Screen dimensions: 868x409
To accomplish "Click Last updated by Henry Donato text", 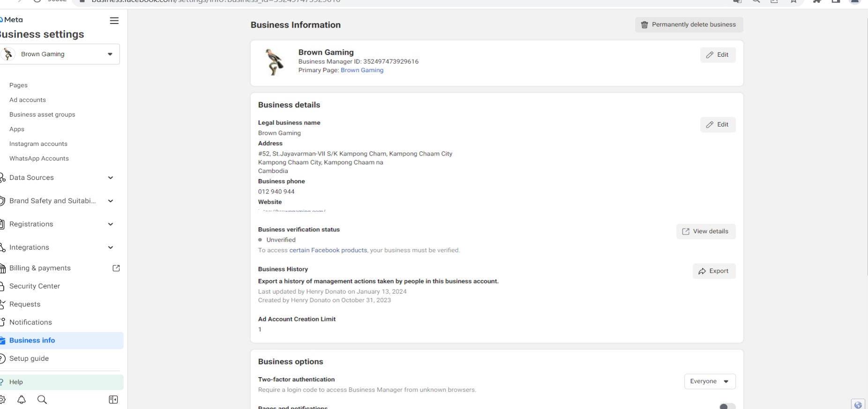I will tap(332, 291).
